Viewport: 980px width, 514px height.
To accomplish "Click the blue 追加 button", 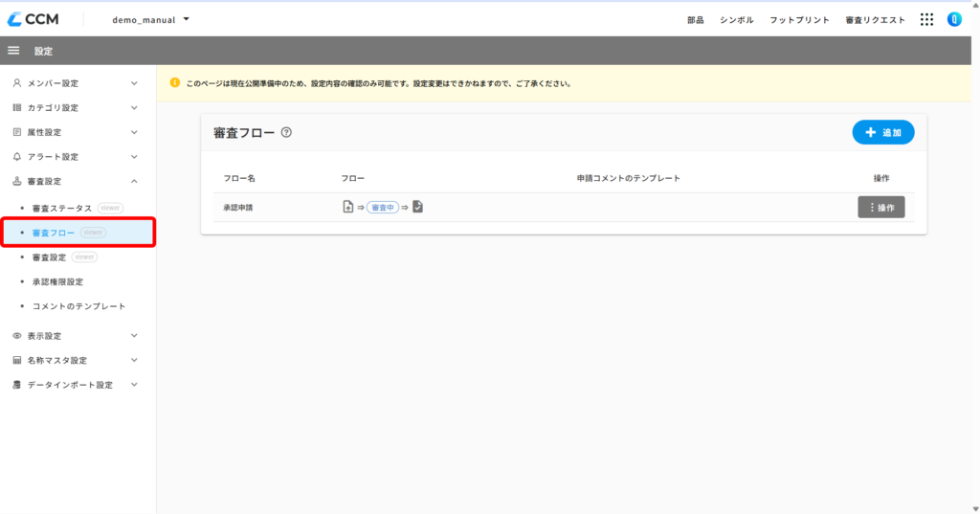I will [x=883, y=132].
